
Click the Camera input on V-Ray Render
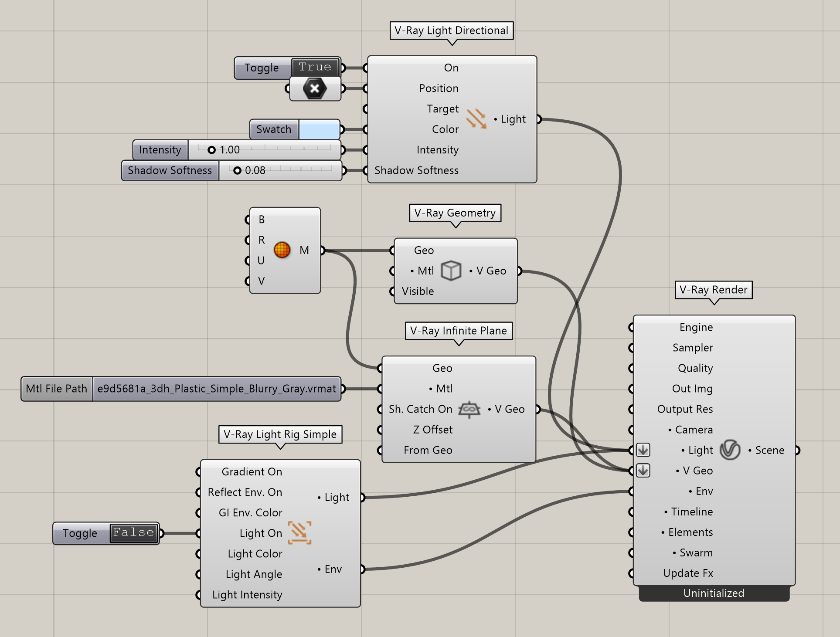690,430
